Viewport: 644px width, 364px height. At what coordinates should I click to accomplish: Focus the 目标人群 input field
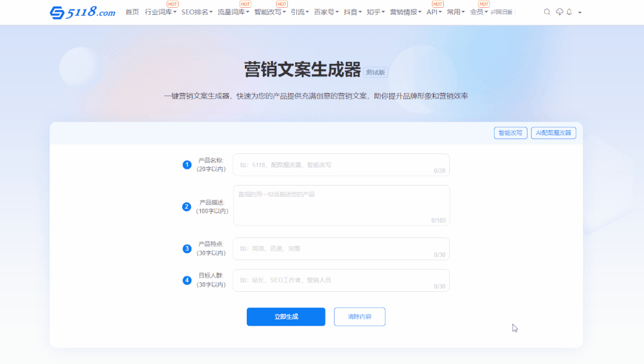coord(341,280)
